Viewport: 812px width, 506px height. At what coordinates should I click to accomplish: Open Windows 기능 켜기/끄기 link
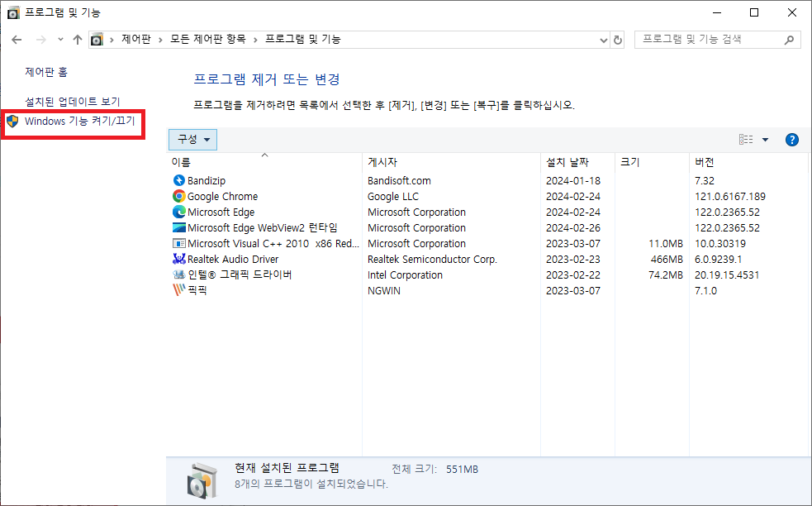80,122
